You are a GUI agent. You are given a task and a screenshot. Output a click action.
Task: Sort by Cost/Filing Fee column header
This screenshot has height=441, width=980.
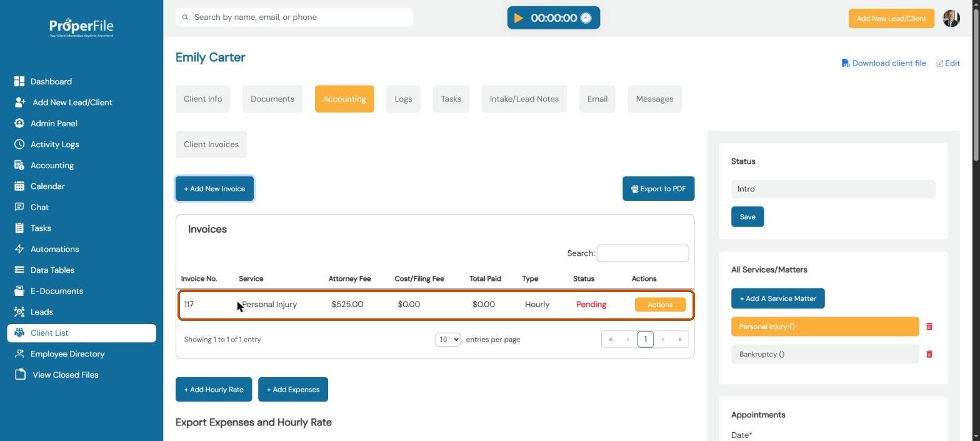click(x=419, y=279)
